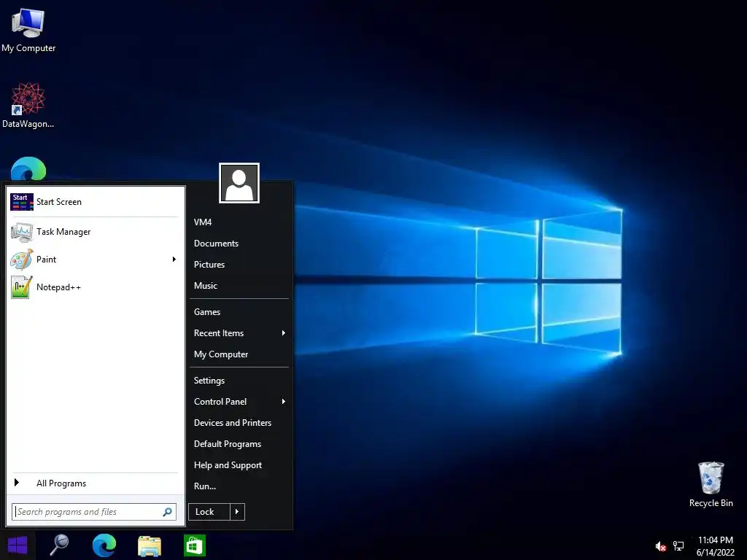Select the Edge desktop icon behind menu

[x=28, y=168]
